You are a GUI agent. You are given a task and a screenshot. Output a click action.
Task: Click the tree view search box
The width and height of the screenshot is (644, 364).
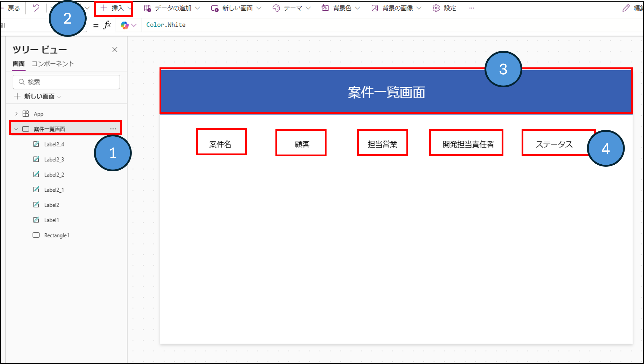pyautogui.click(x=66, y=82)
